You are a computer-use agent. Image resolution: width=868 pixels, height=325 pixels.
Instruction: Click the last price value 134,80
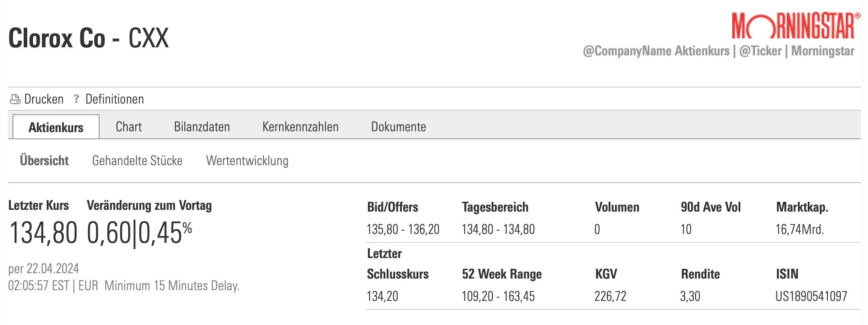point(43,233)
